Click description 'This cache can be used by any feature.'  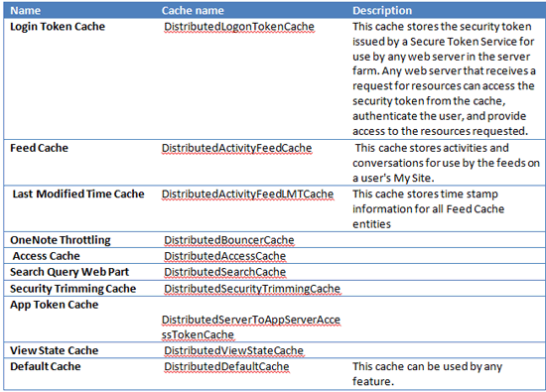tap(427, 374)
